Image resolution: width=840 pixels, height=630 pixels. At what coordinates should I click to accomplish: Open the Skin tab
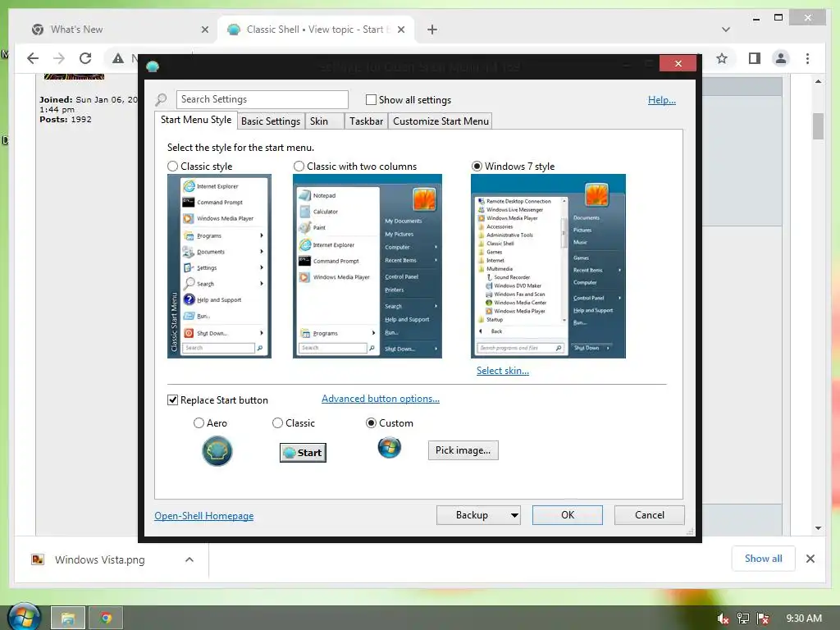coord(324,121)
